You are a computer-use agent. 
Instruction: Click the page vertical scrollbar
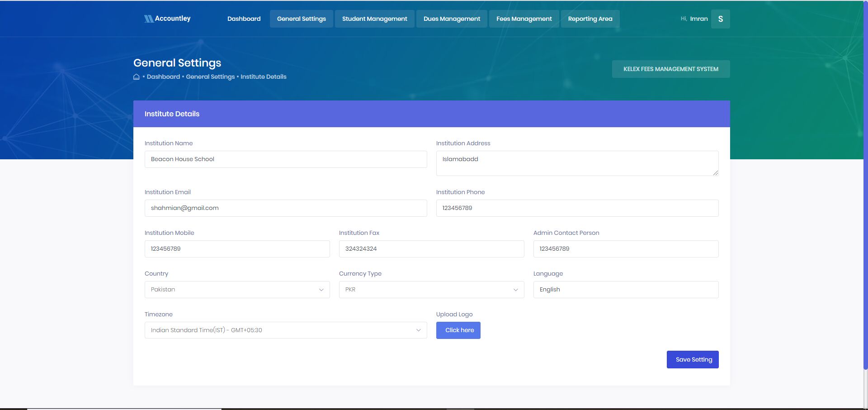click(865, 181)
